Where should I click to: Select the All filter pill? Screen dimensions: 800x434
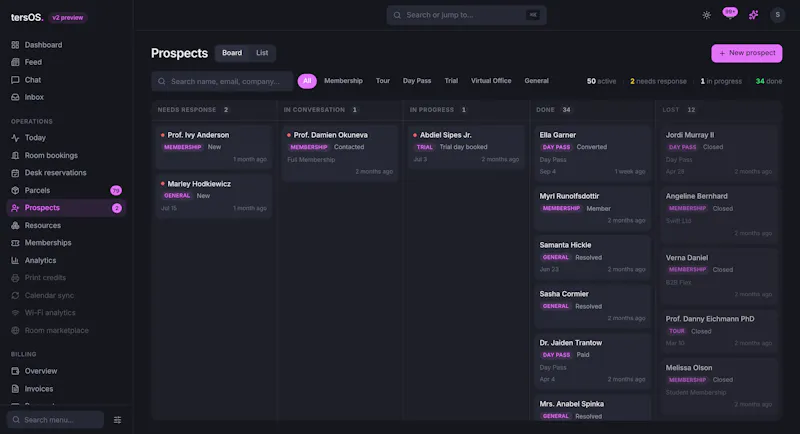click(307, 81)
